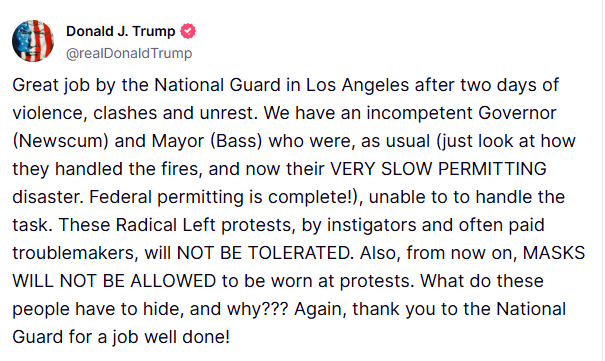The image size is (605, 361).
Task: Click 'National Guard' in the first line
Action: pos(217,85)
